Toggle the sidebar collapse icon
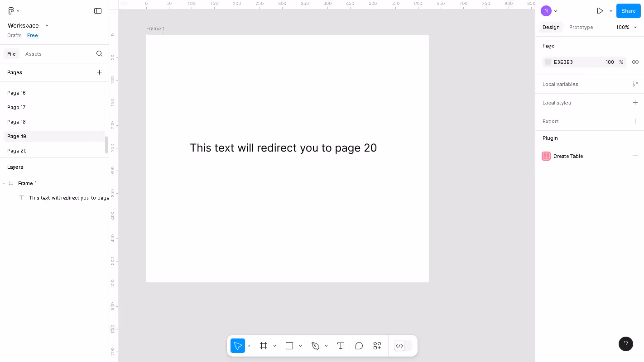644x362 pixels. coord(98,11)
